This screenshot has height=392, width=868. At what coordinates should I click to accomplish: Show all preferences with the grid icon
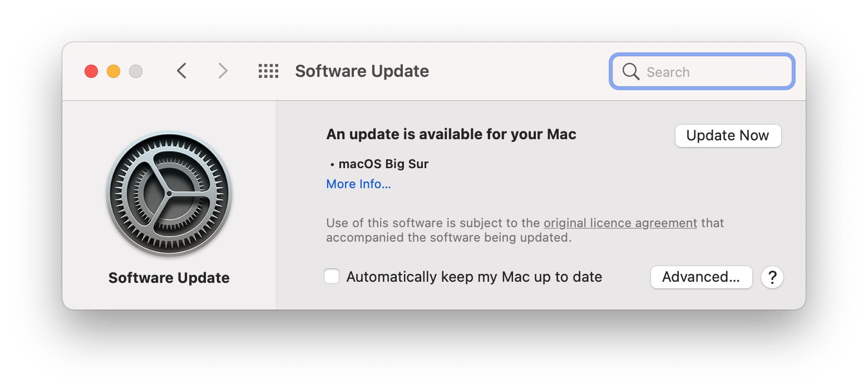[268, 71]
